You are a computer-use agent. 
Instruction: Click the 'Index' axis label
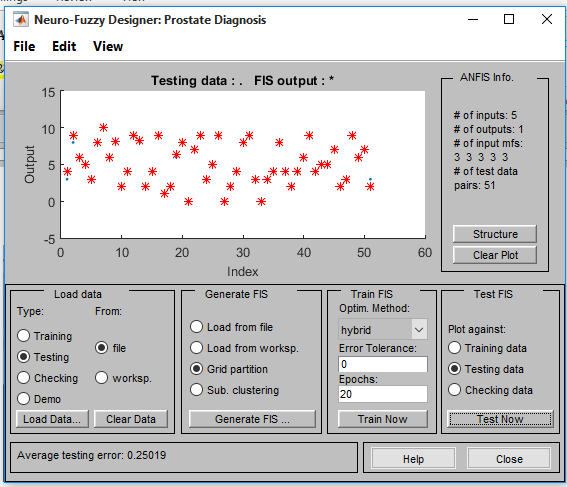coord(242,272)
